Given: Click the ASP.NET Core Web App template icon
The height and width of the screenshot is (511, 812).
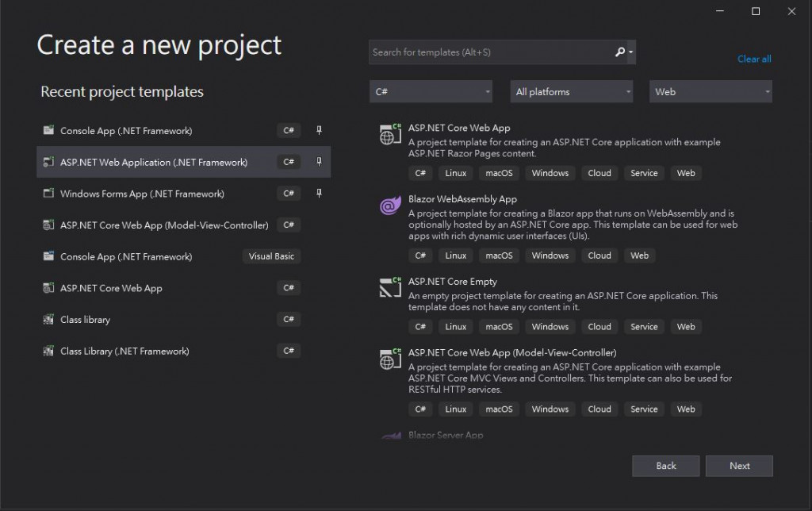Looking at the screenshot, I should 389,134.
